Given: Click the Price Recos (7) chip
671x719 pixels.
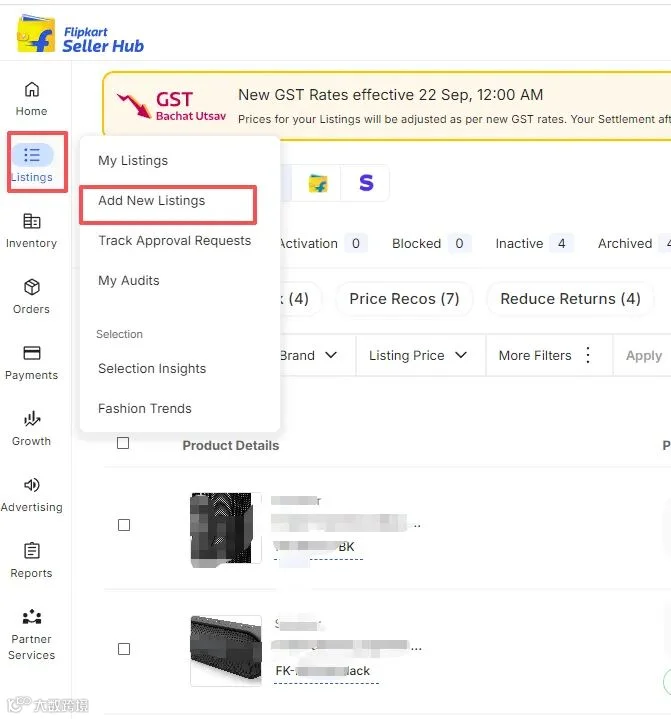Looking at the screenshot, I should [404, 299].
